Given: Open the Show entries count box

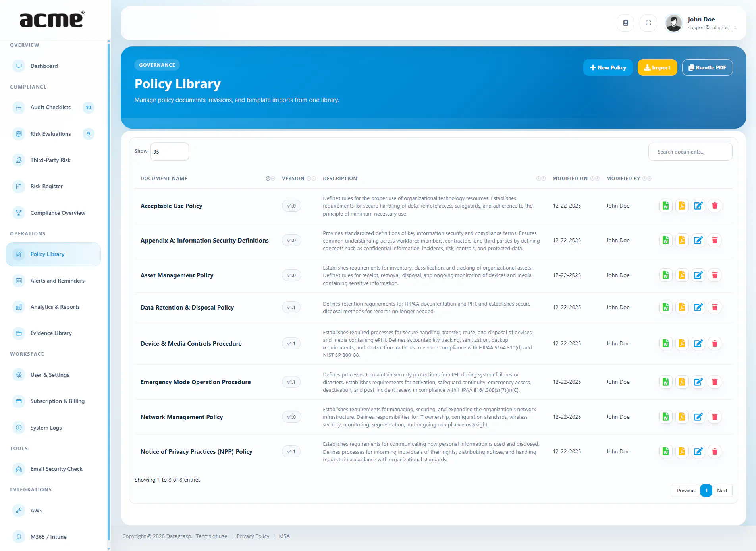Looking at the screenshot, I should [x=170, y=152].
